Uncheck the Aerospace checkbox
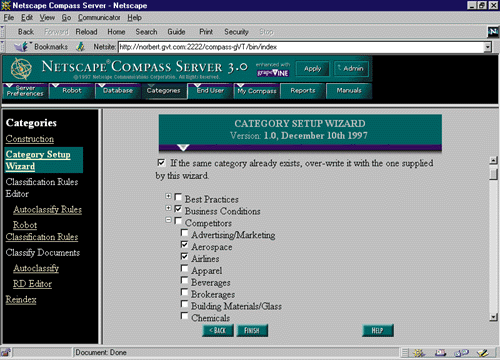Viewport: 500px width, 360px height. click(184, 244)
